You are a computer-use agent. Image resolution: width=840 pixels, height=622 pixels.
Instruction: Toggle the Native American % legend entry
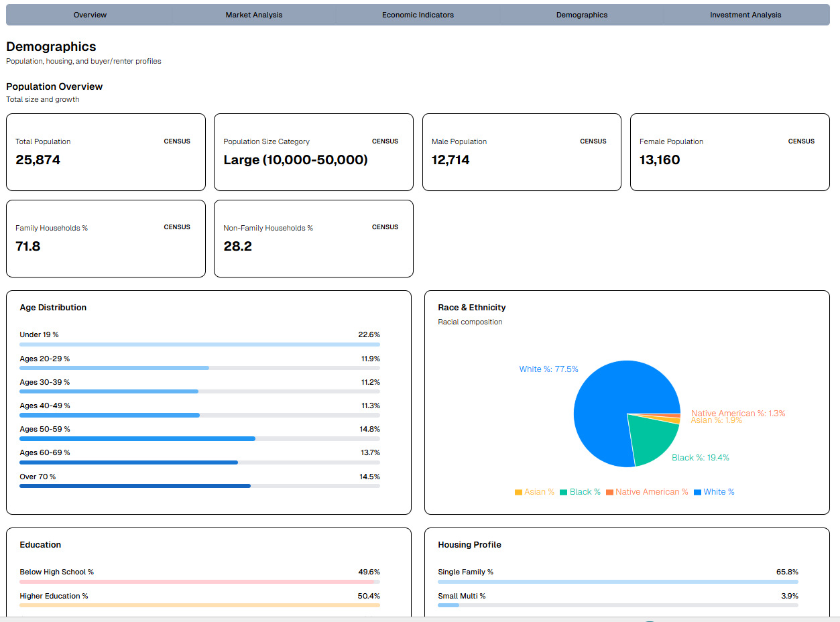click(646, 491)
